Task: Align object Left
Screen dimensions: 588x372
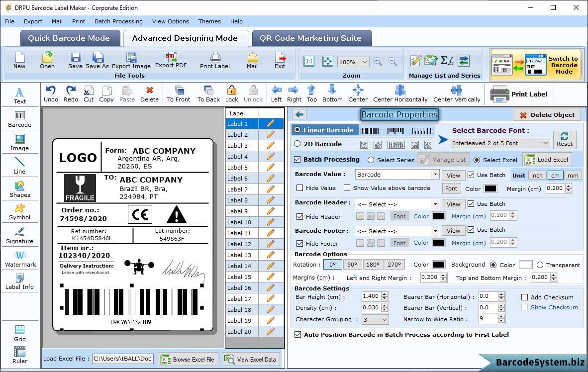Action: tap(277, 94)
